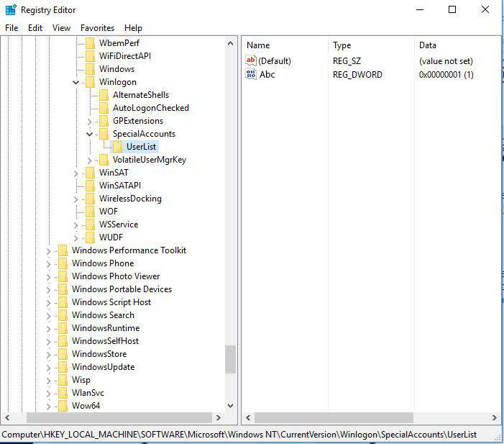The height and width of the screenshot is (444, 504).
Task: Click the tree pane scroll down arrow
Action: [230, 406]
